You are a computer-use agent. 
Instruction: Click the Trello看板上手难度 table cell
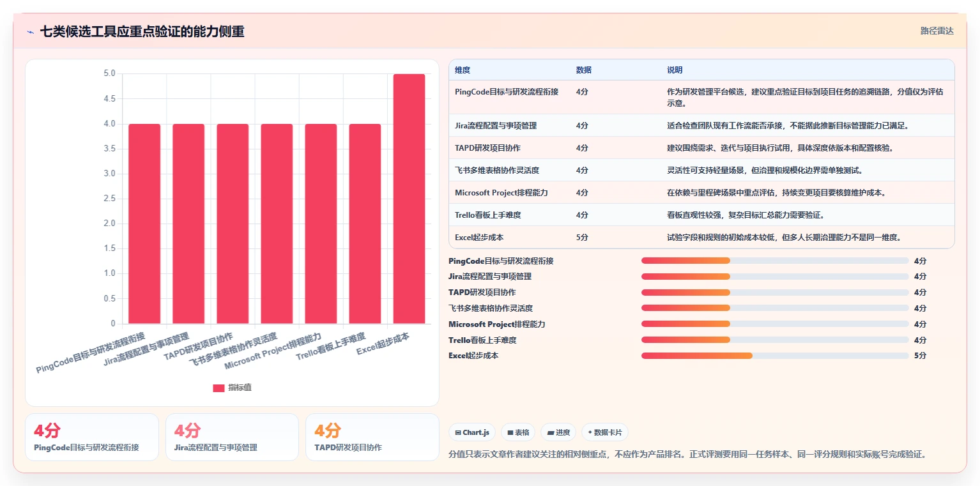[x=487, y=215]
